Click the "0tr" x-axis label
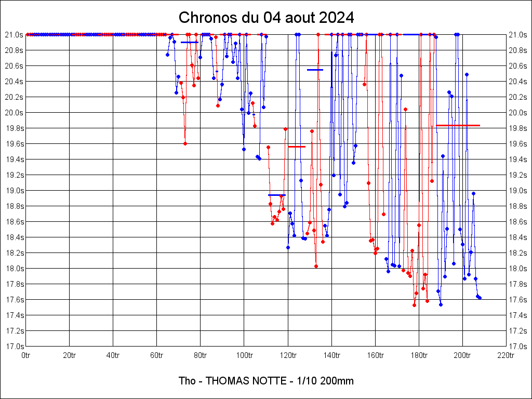The image size is (532, 399). [x=26, y=355]
